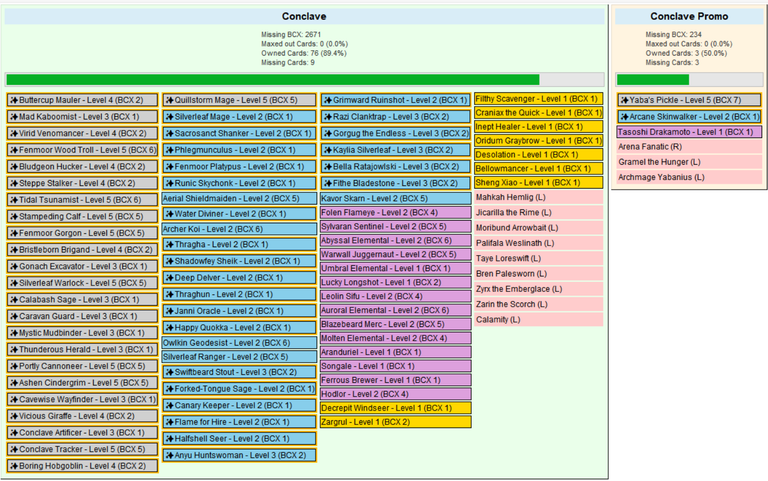Select Tasoshi Drakamoto card entry

pos(689,132)
